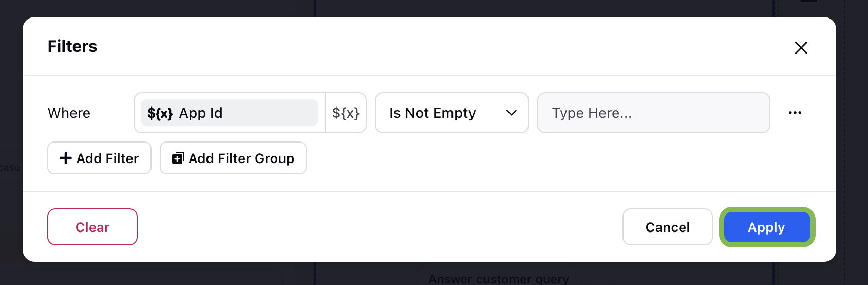This screenshot has width=868, height=285.
Task: Click the partially hidden case label at the dialog edge
Action: click(10, 167)
